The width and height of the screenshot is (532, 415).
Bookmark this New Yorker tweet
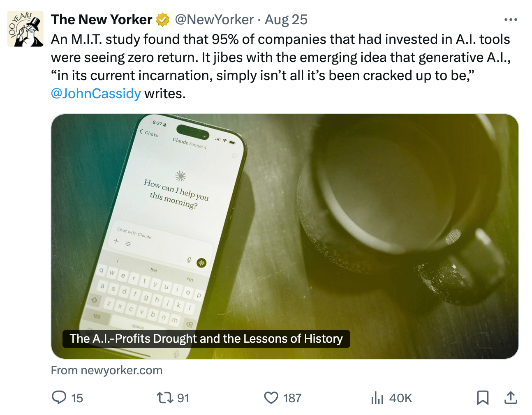point(483,397)
